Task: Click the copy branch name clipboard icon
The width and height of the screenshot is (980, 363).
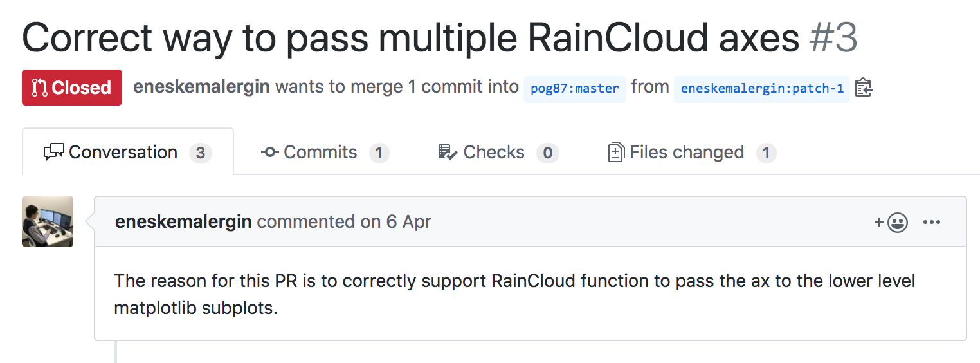Action: pos(864,88)
